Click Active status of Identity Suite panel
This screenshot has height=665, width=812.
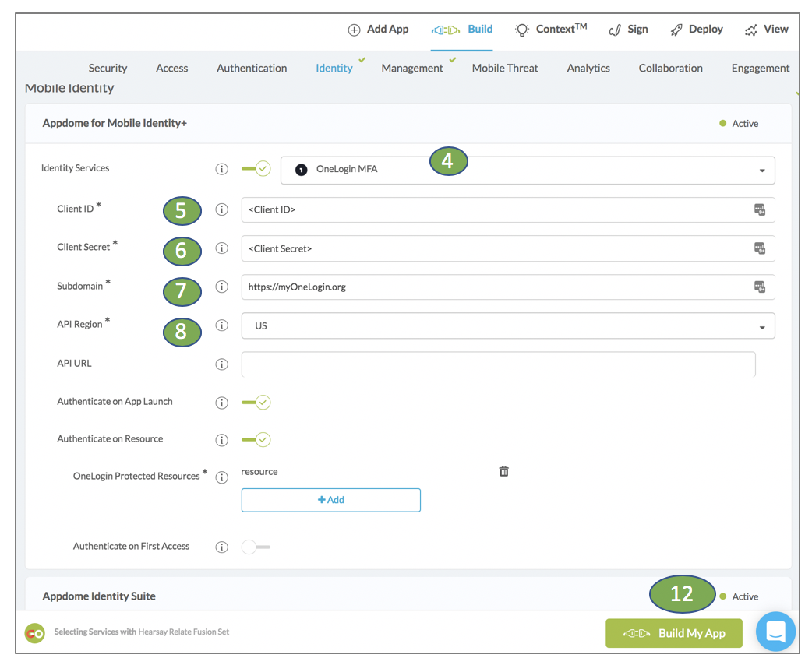coord(739,596)
